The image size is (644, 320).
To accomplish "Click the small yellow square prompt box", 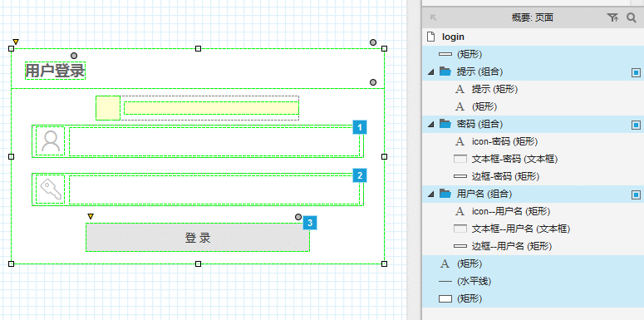I will [x=108, y=108].
